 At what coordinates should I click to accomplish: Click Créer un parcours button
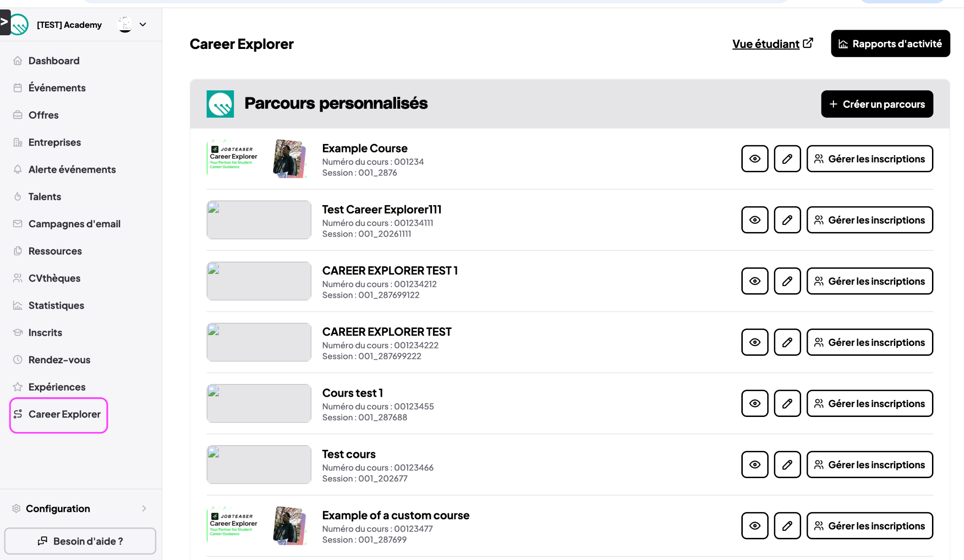pos(877,104)
